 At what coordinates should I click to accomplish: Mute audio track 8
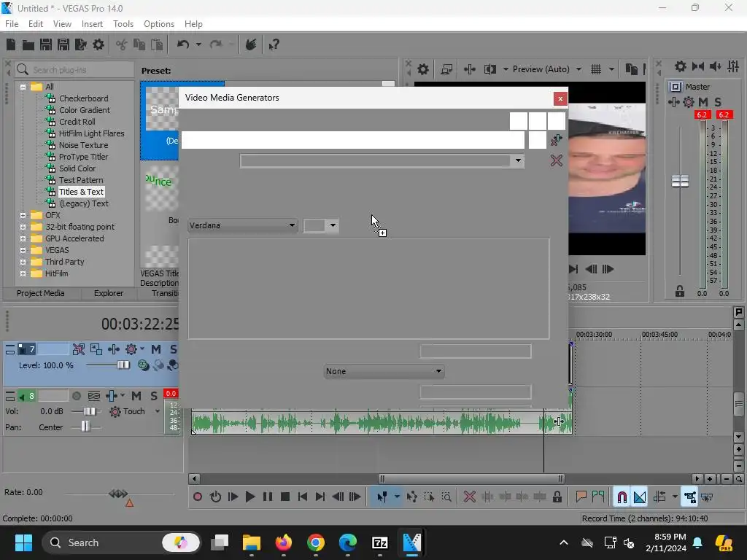pyautogui.click(x=136, y=396)
